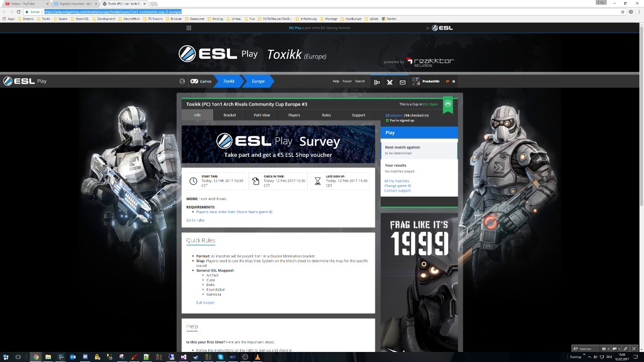Click the tournament bracket icon in the navigation bar
644x362 pixels.
click(377, 82)
